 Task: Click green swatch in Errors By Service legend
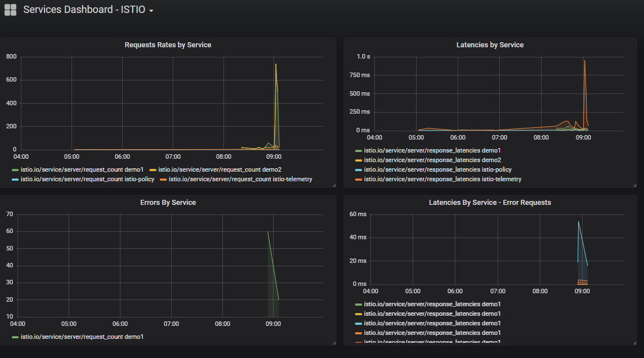click(x=15, y=337)
